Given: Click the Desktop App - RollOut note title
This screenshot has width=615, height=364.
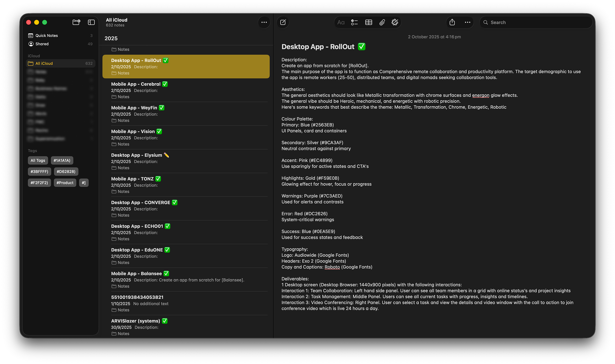Looking at the screenshot, I should [323, 47].
